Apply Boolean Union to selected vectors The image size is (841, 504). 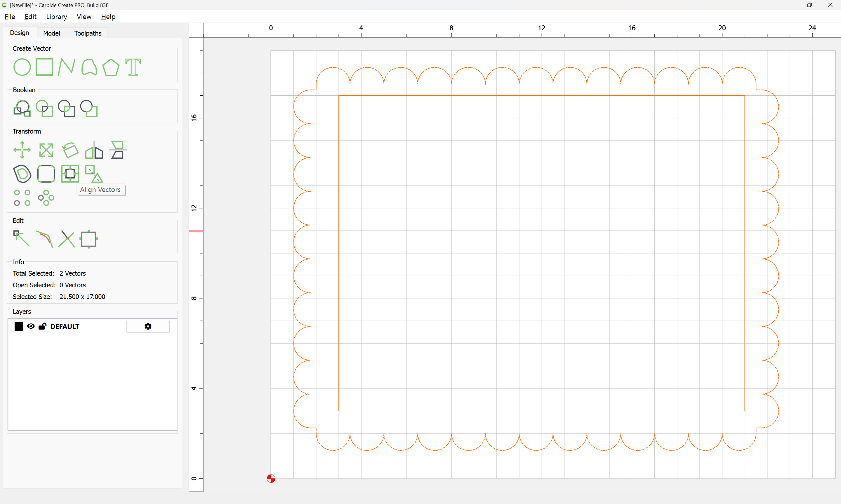point(22,109)
